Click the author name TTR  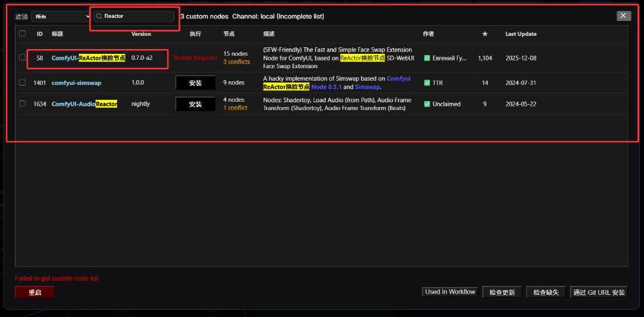coord(438,83)
